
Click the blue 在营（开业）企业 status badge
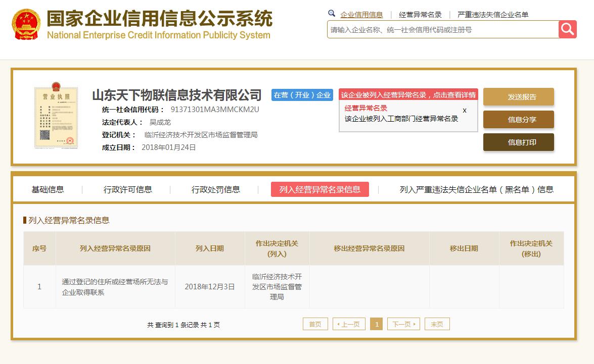click(302, 95)
